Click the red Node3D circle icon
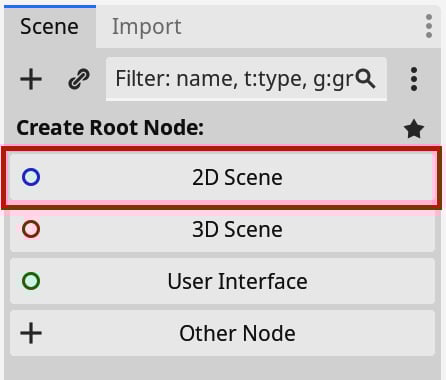This screenshot has height=380, width=446. coord(31,229)
